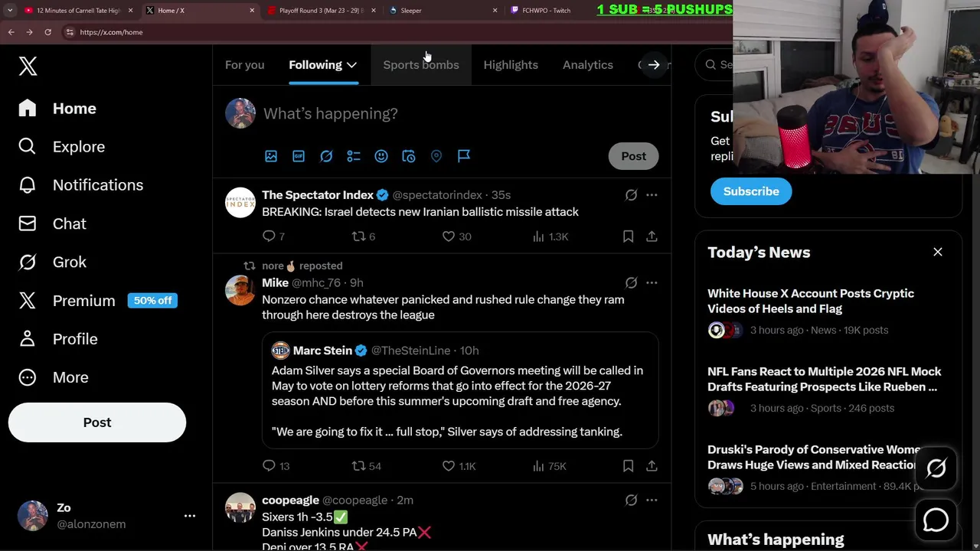
Task: Open Grok explain on Mike's post
Action: (631, 283)
